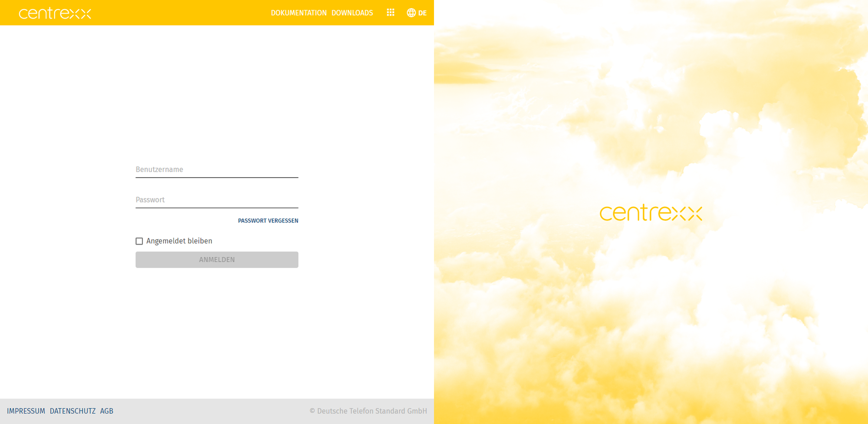This screenshot has width=868, height=424.
Task: Click the empty yellow header bar area
Action: tap(182, 13)
